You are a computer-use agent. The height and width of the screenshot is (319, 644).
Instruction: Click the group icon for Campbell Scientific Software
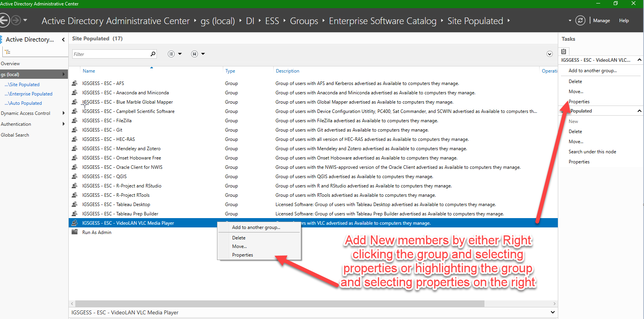pyautogui.click(x=75, y=111)
